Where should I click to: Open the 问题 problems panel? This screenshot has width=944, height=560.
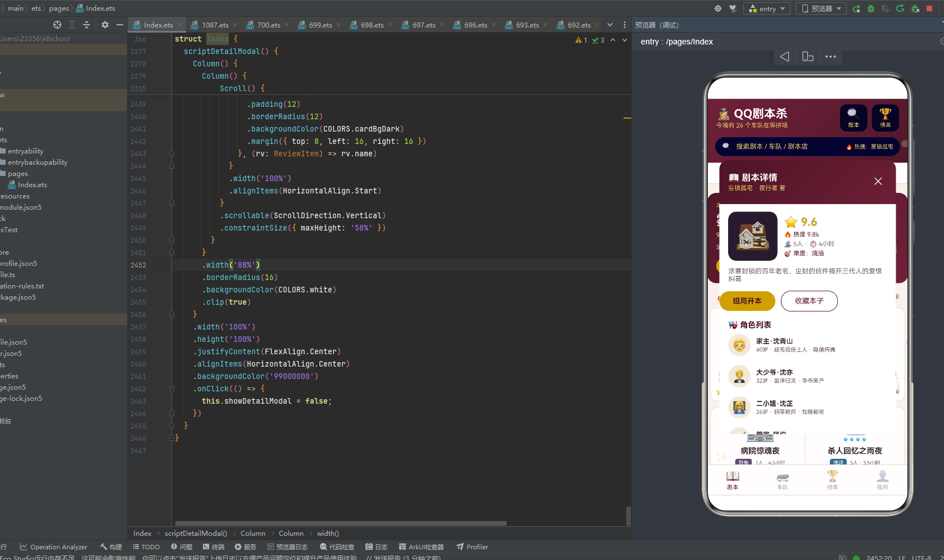coord(182,547)
